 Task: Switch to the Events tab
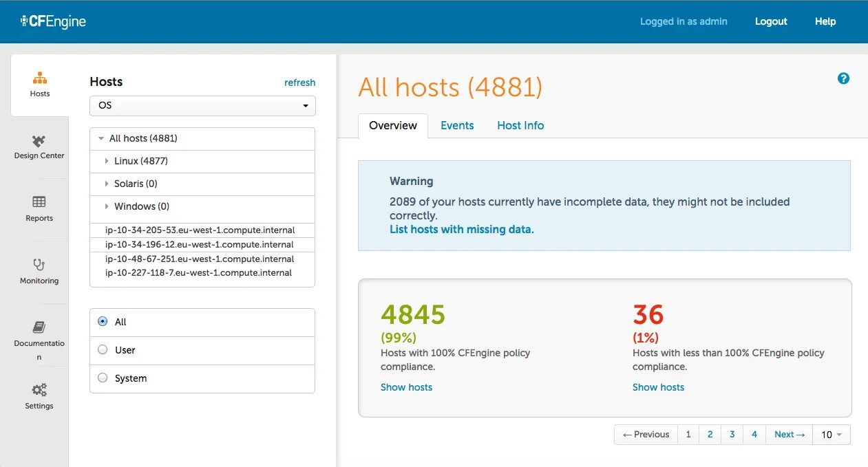457,125
